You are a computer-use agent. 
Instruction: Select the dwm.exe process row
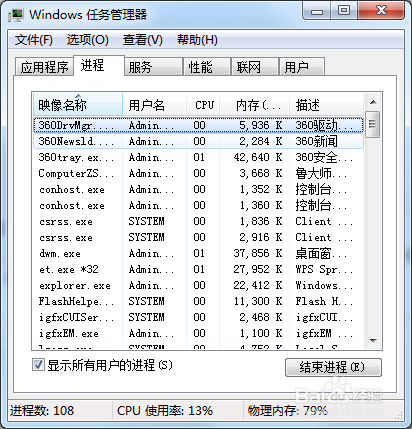(x=198, y=253)
